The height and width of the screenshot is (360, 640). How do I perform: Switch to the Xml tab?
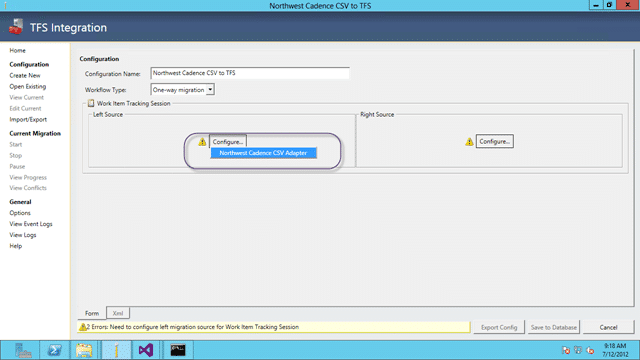[118, 313]
